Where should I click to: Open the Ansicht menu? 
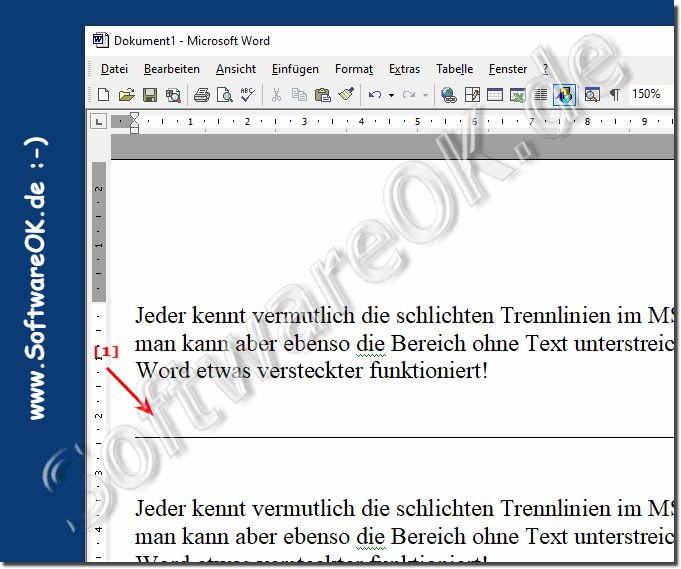click(x=236, y=69)
